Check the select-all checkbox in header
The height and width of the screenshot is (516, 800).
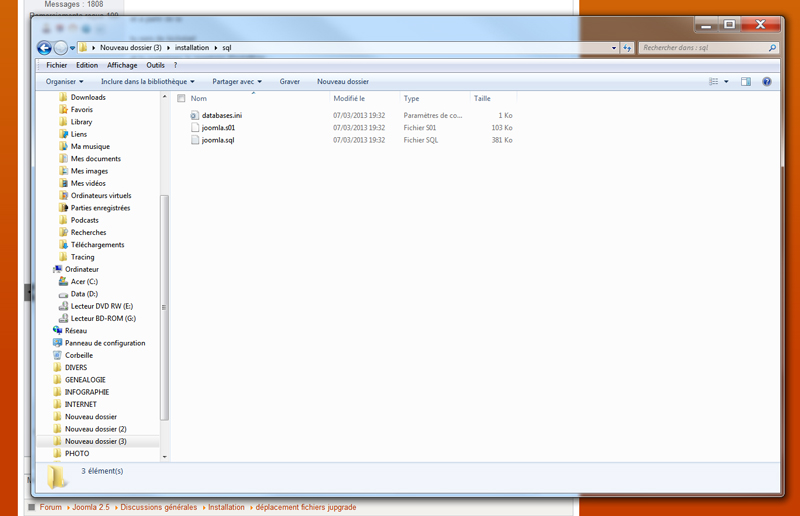(x=181, y=99)
